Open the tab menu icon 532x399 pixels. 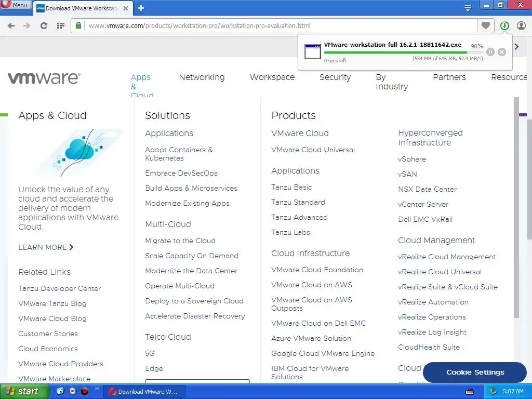click(468, 8)
